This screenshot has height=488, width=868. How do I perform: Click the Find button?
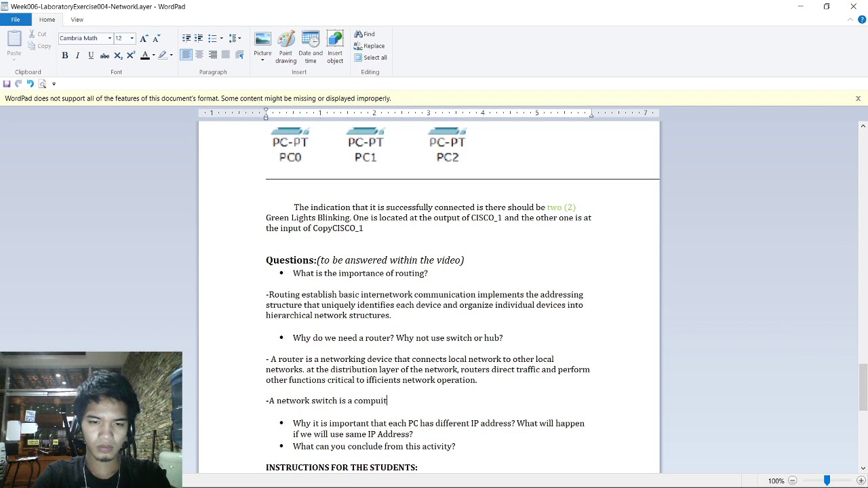364,34
